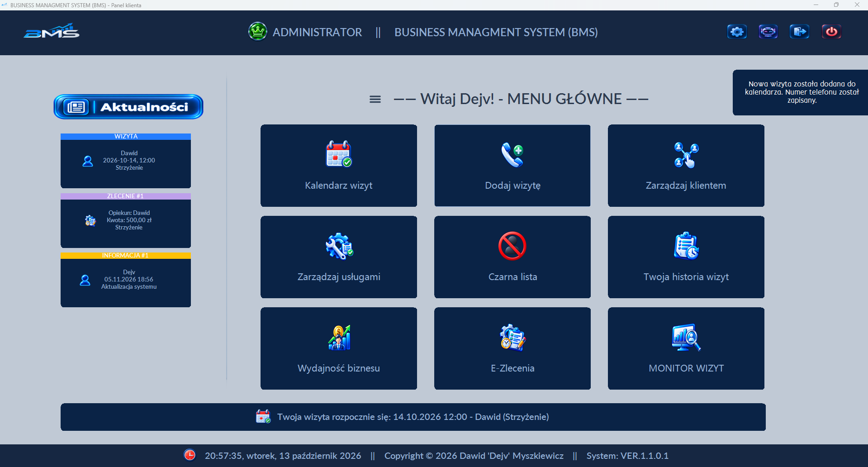This screenshot has width=868, height=467.
Task: Close the BMS window
Action: coord(857,5)
